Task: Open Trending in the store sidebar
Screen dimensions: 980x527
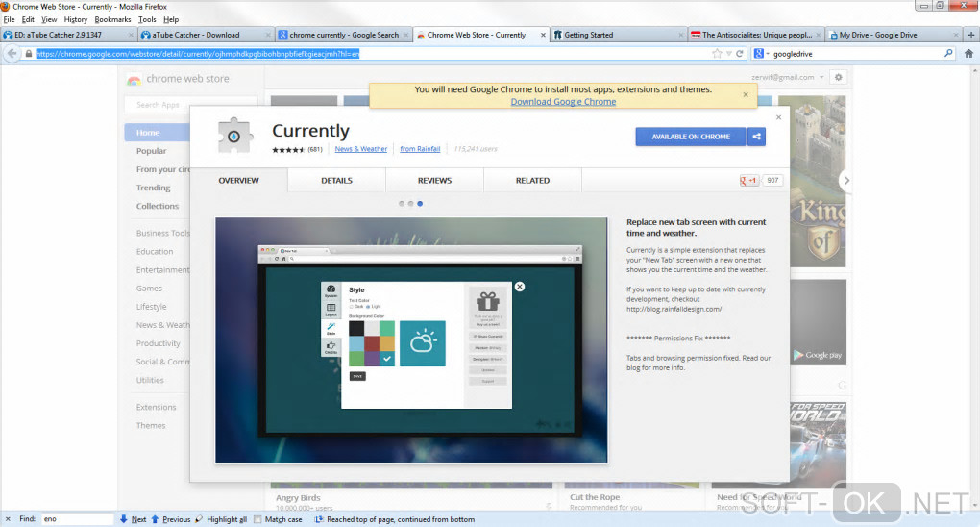Action: pos(153,188)
